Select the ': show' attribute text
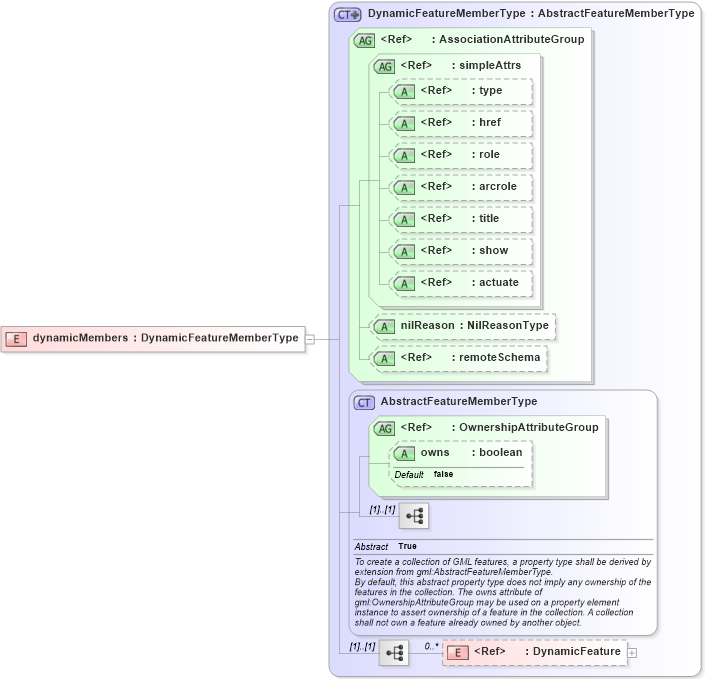 click(490, 250)
